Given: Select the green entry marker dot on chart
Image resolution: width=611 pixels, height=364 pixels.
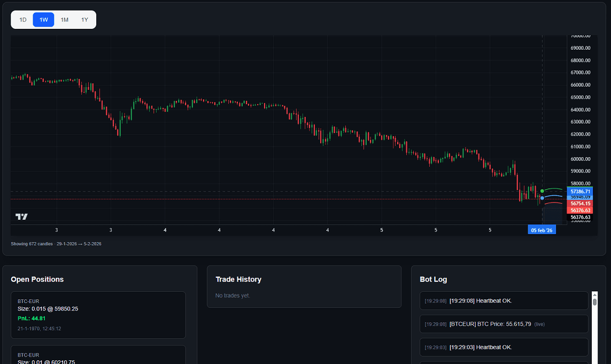Looking at the screenshot, I should click(541, 190).
